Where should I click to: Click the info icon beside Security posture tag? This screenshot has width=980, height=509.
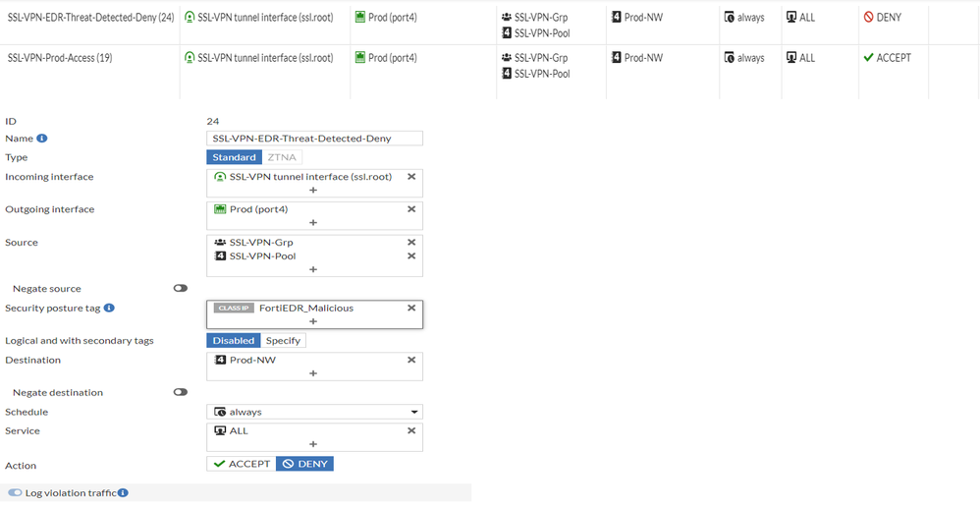click(109, 308)
